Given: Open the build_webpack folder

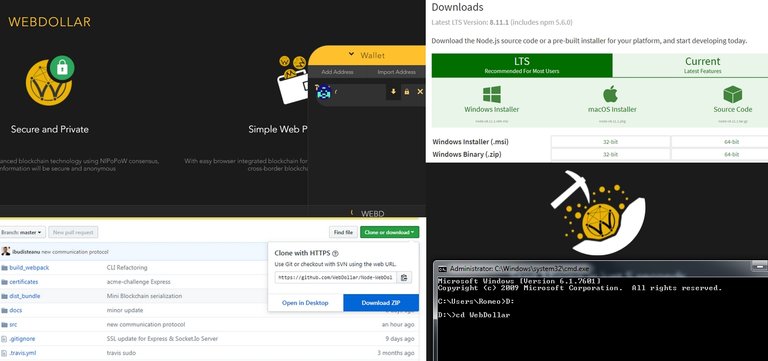Looking at the screenshot, I should 29,267.
